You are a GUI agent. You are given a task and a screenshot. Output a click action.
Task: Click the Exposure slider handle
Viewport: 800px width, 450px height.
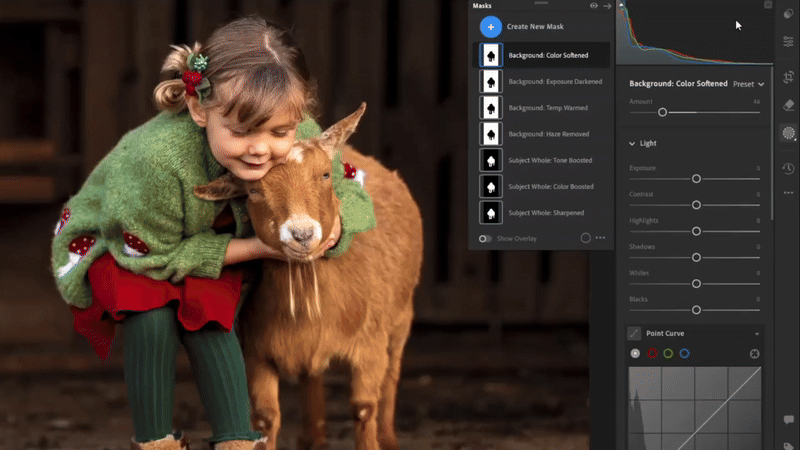696,179
